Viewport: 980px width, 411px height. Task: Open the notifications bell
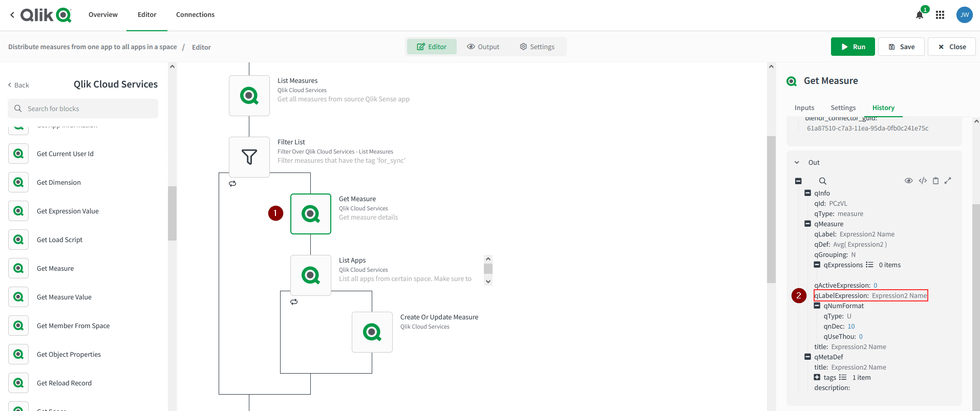coord(920,15)
